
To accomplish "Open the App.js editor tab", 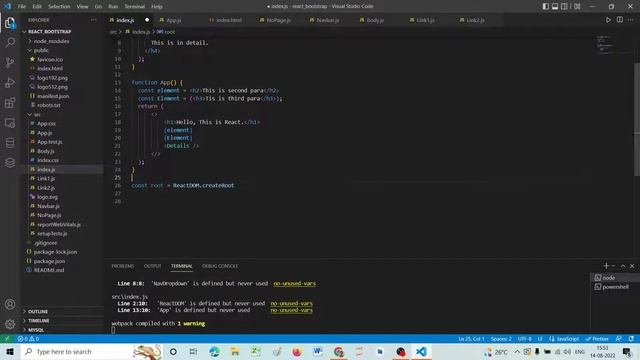I will [x=173, y=20].
